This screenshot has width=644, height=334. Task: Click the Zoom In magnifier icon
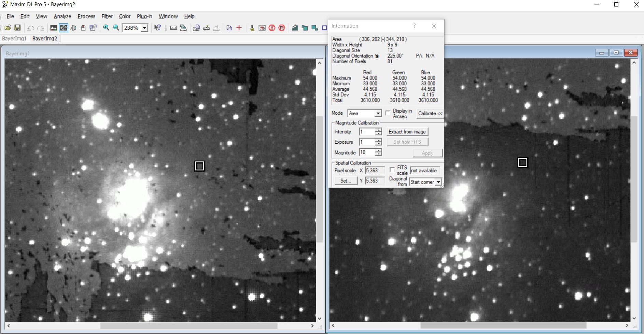click(x=106, y=28)
